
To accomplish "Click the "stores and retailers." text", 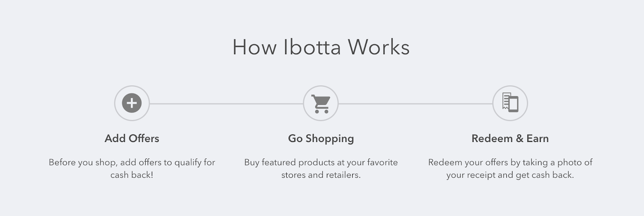I will tap(321, 175).
